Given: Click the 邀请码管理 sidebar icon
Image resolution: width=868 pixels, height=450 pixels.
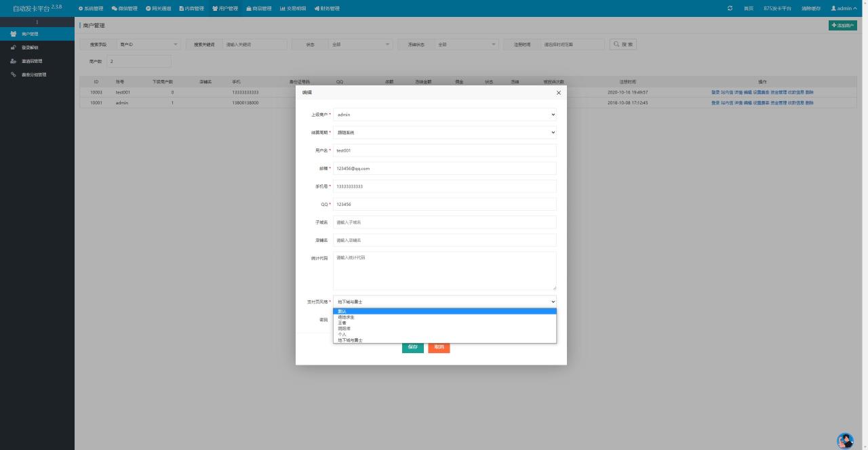Looking at the screenshot, I should (14, 61).
